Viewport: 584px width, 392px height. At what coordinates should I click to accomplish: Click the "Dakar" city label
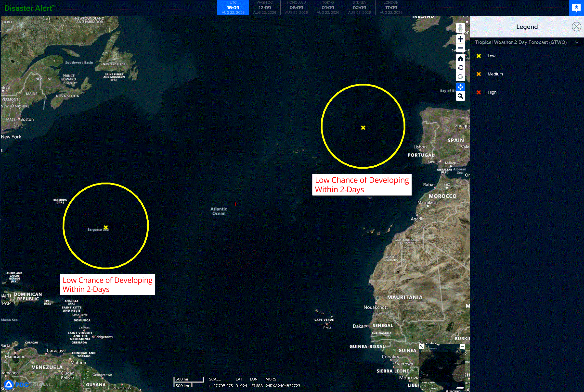point(359,326)
